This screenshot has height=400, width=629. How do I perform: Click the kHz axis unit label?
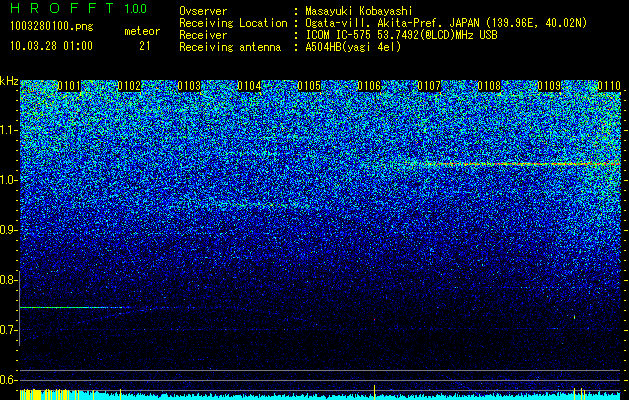click(9, 81)
